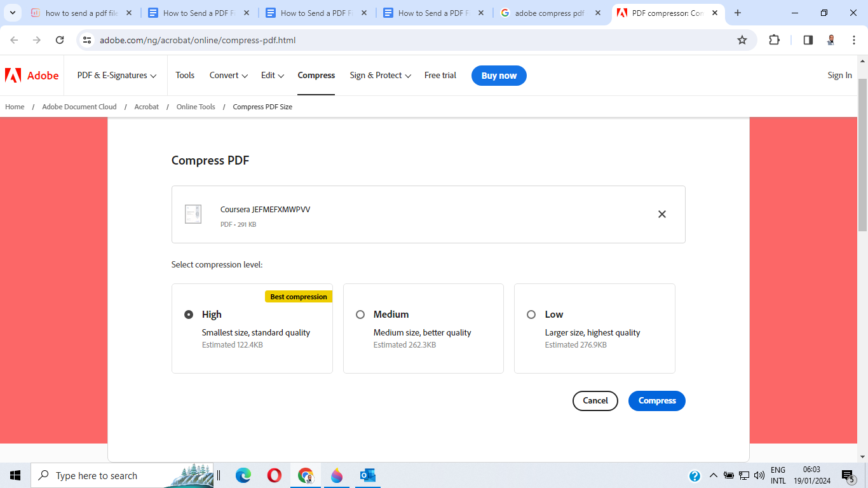
Task: Click browser forward arrow
Action: point(37,40)
